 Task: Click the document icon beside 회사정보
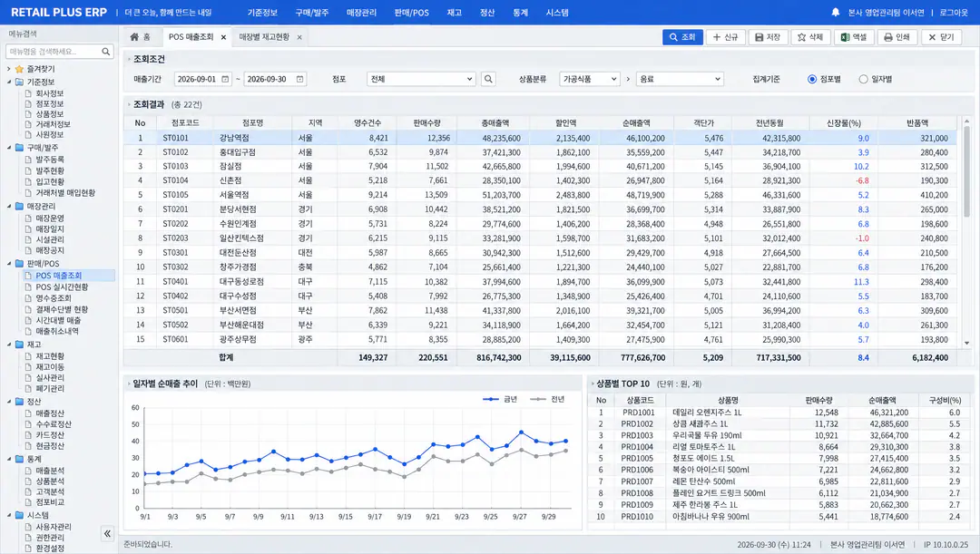coord(28,93)
